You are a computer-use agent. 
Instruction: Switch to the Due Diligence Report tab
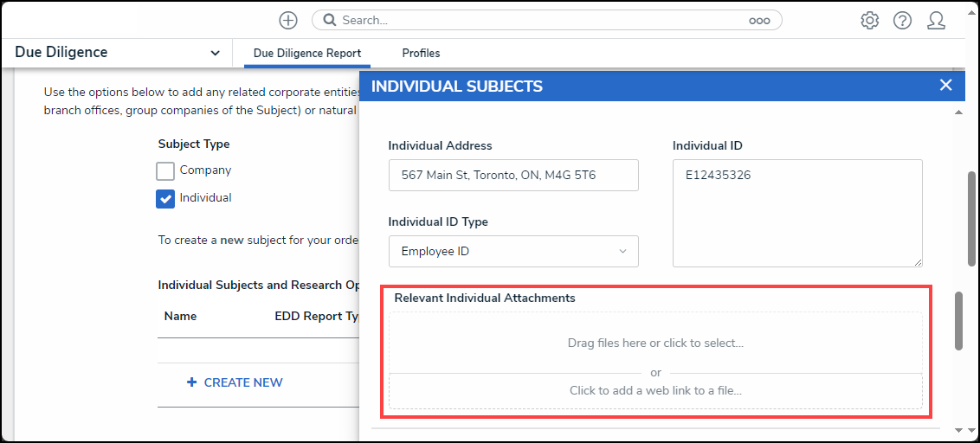tap(306, 53)
